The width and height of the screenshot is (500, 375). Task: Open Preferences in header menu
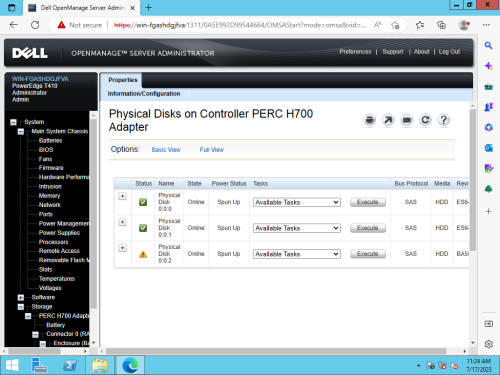click(x=355, y=52)
